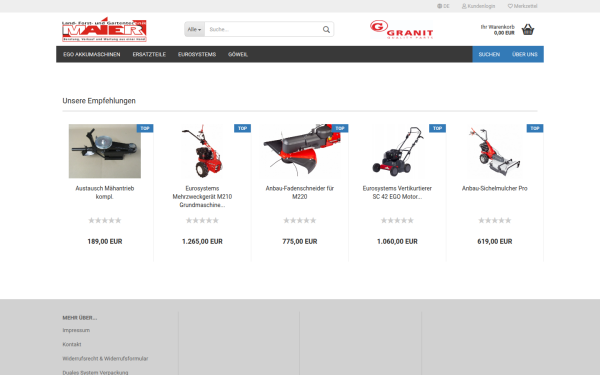Open the shopping cart basket icon
Screen dimensions: 600x375
528,29
